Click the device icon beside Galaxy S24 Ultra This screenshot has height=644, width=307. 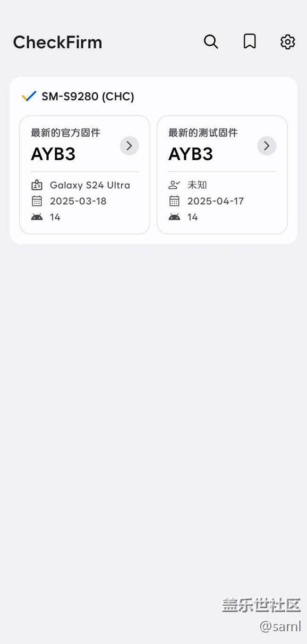tap(37, 185)
